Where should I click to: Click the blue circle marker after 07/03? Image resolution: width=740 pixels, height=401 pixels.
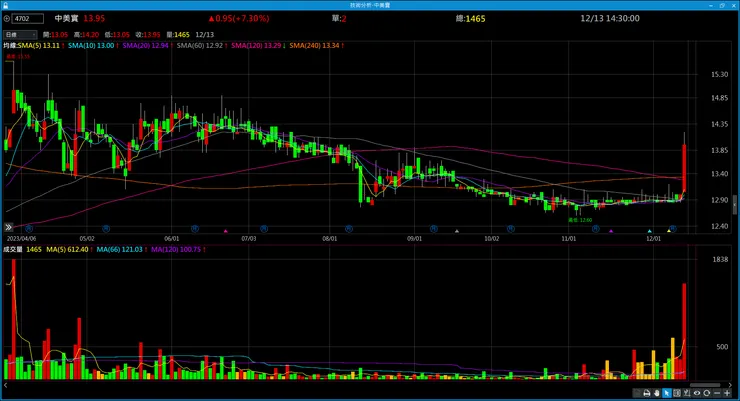(264, 229)
